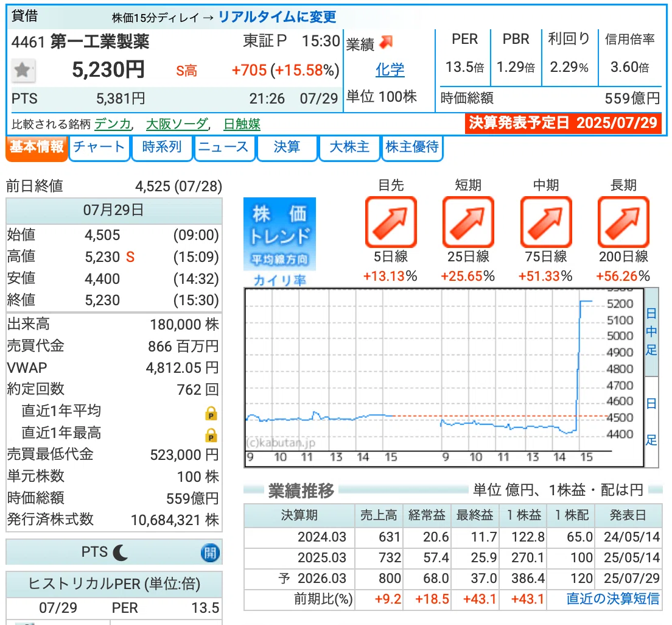The width and height of the screenshot is (672, 625).
Task: Click ヒストリカルPER header
Action: click(114, 584)
